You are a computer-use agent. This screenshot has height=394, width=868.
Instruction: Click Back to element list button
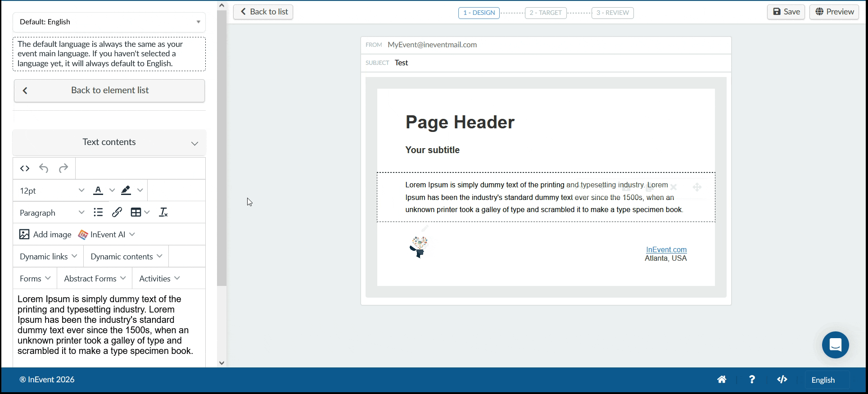tap(109, 91)
